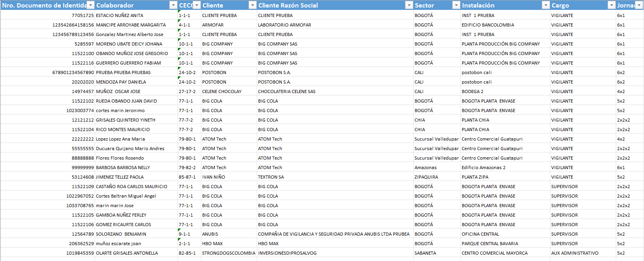Select the ZIPAQUIRA sector cell

(x=437, y=177)
